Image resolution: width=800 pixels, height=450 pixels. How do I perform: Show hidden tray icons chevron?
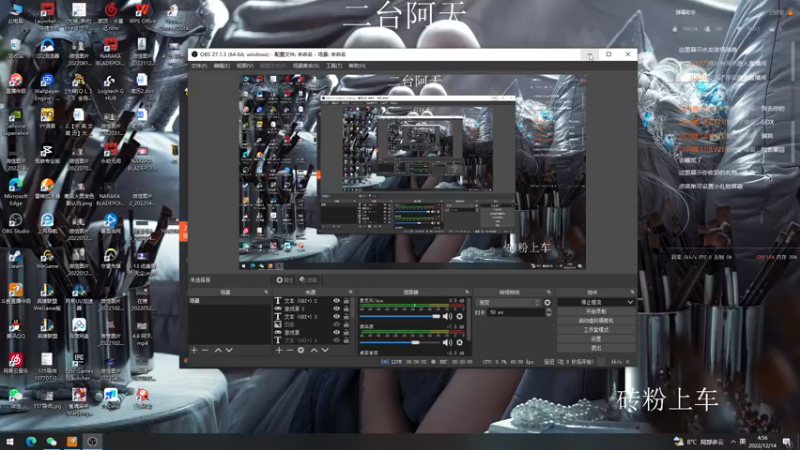(x=733, y=442)
